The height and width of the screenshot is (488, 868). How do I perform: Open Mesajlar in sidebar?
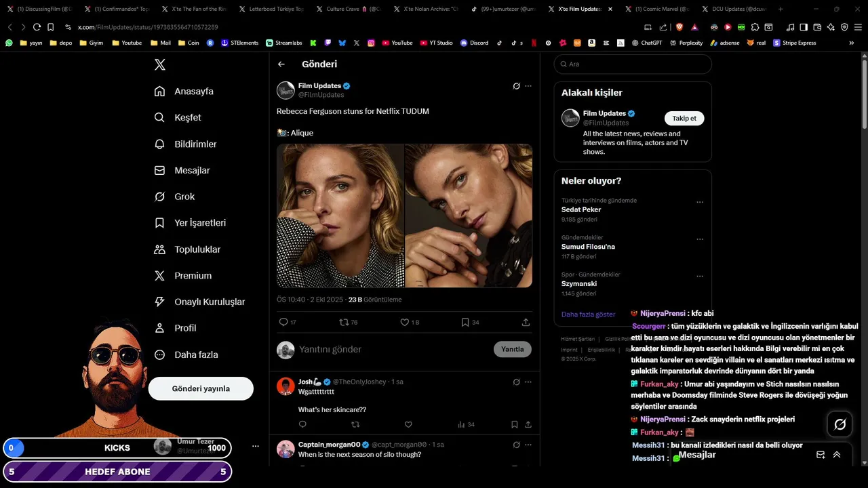click(182, 170)
